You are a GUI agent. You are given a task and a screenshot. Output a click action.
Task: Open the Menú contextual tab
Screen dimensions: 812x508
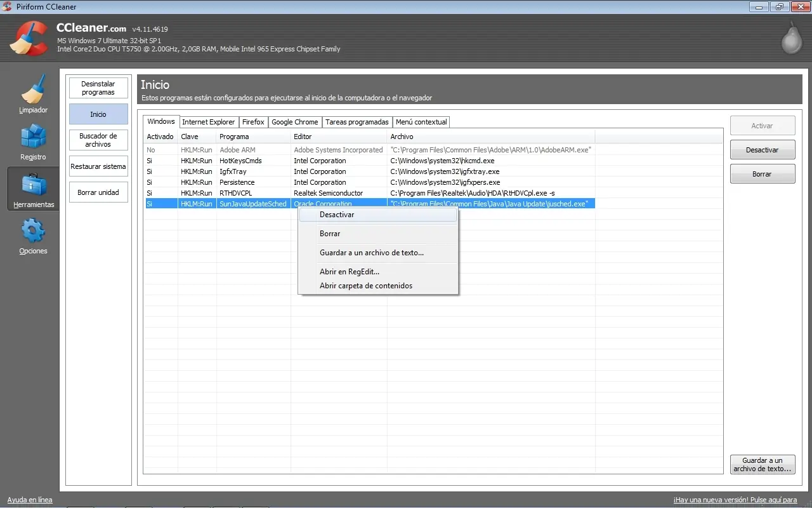tap(421, 122)
